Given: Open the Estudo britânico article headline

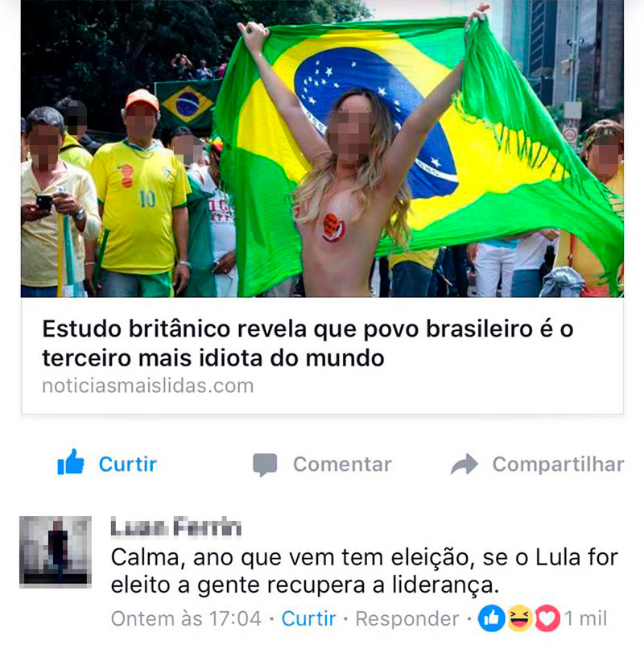Looking at the screenshot, I should (308, 344).
